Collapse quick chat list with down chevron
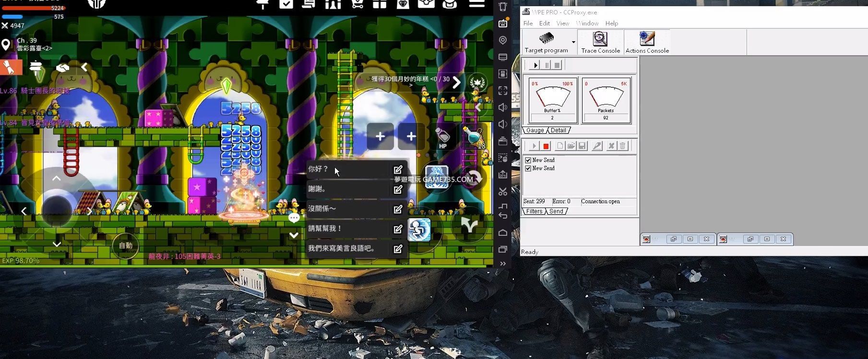The width and height of the screenshot is (868, 359). coord(294,235)
